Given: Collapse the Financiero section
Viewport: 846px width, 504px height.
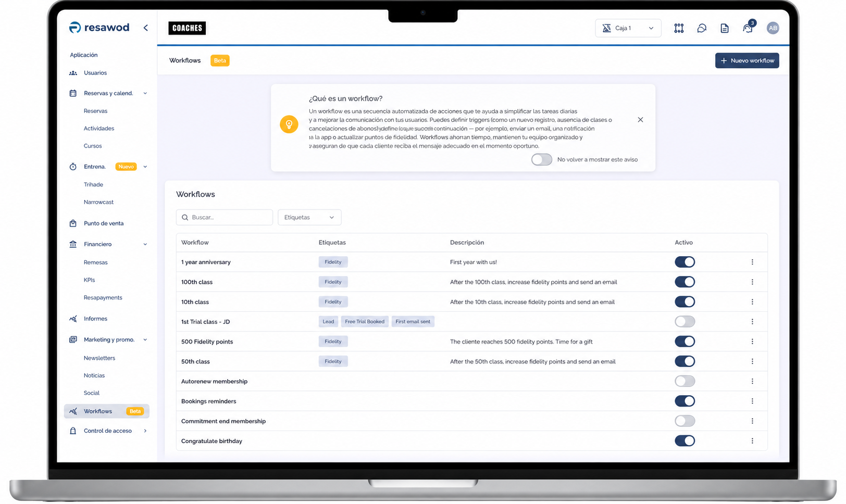Looking at the screenshot, I should 145,244.
